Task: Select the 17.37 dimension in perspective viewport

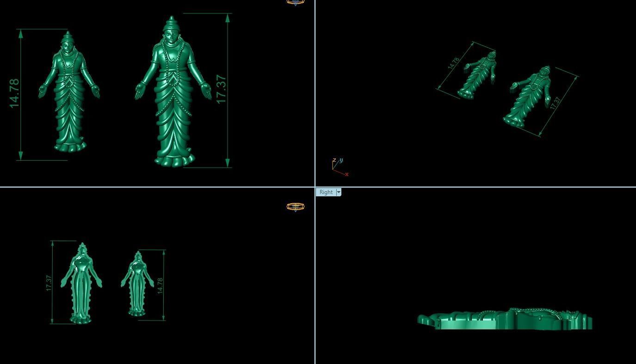Action: point(556,103)
